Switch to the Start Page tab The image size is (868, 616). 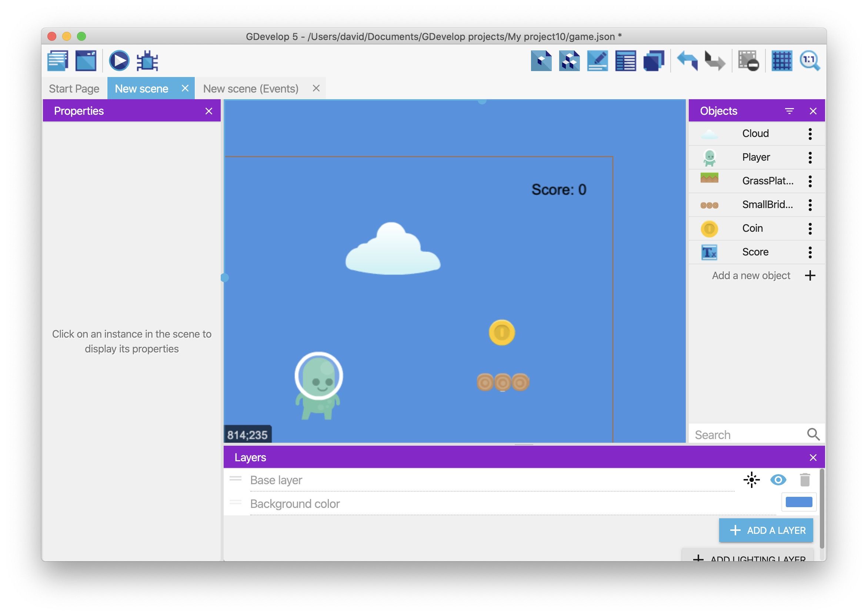click(x=74, y=89)
